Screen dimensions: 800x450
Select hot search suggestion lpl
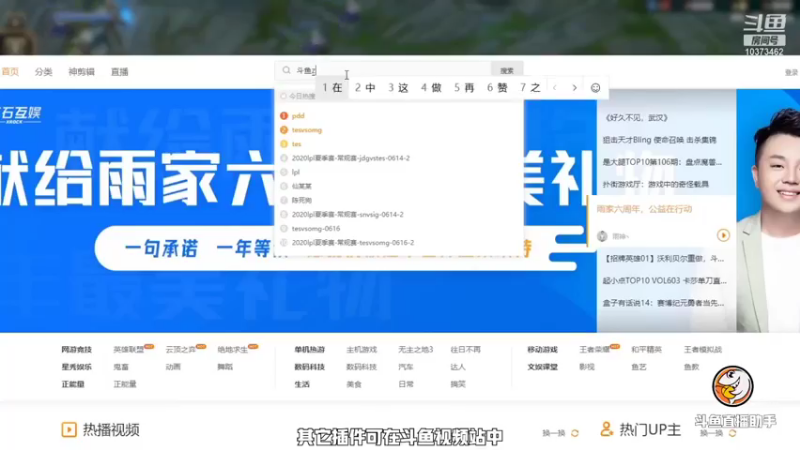(295, 172)
